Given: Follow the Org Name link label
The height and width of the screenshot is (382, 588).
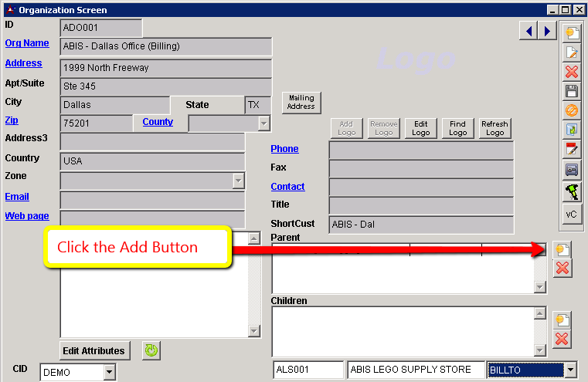Looking at the screenshot, I should pos(27,43).
